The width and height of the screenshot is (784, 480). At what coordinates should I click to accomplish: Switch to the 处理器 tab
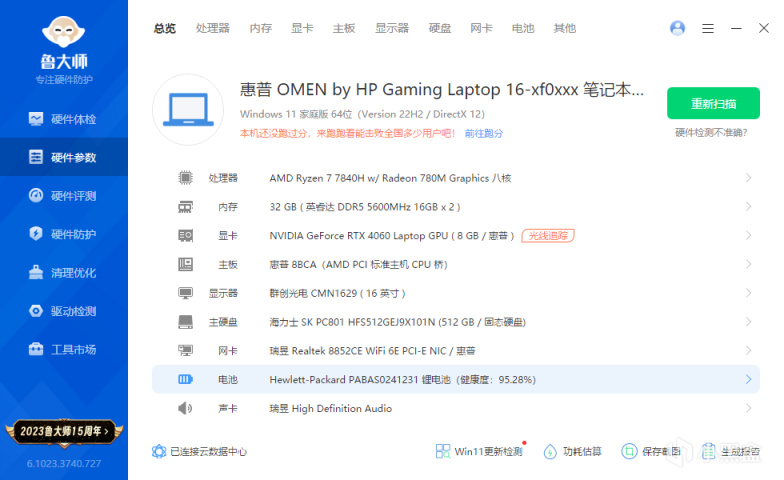click(x=212, y=28)
